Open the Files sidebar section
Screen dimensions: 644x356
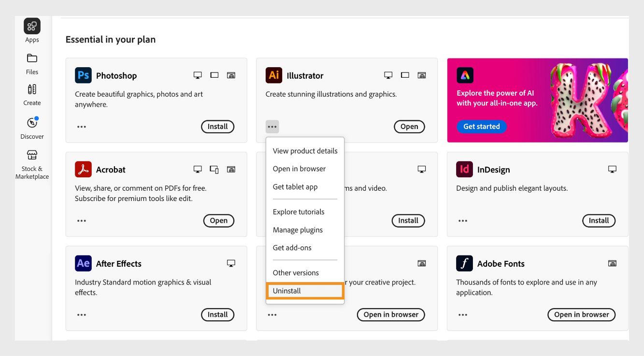click(32, 64)
